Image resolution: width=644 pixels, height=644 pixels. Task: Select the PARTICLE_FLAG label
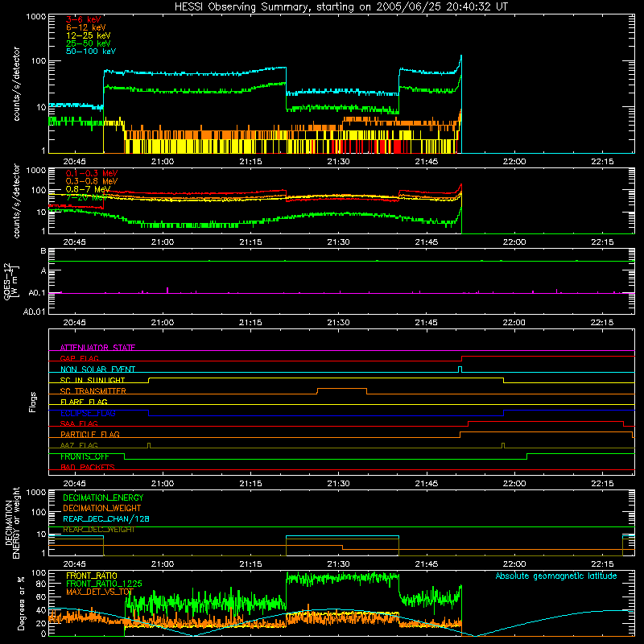(90, 434)
